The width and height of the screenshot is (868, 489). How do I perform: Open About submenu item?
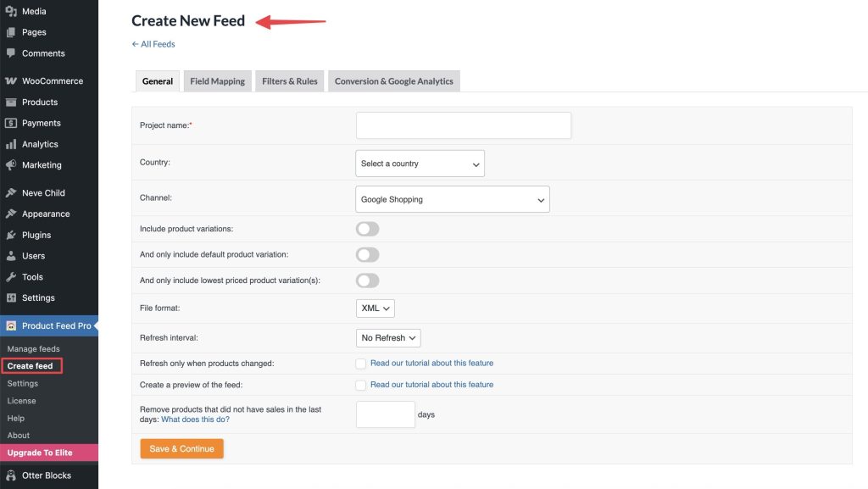pyautogui.click(x=19, y=436)
